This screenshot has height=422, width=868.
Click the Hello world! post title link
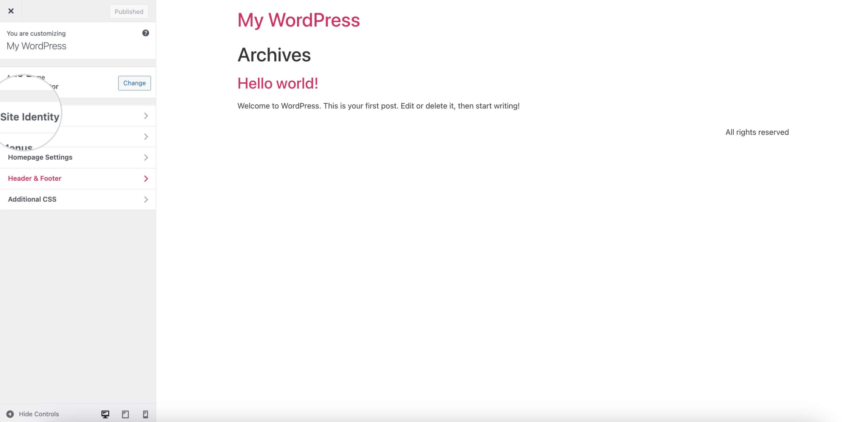click(x=277, y=83)
